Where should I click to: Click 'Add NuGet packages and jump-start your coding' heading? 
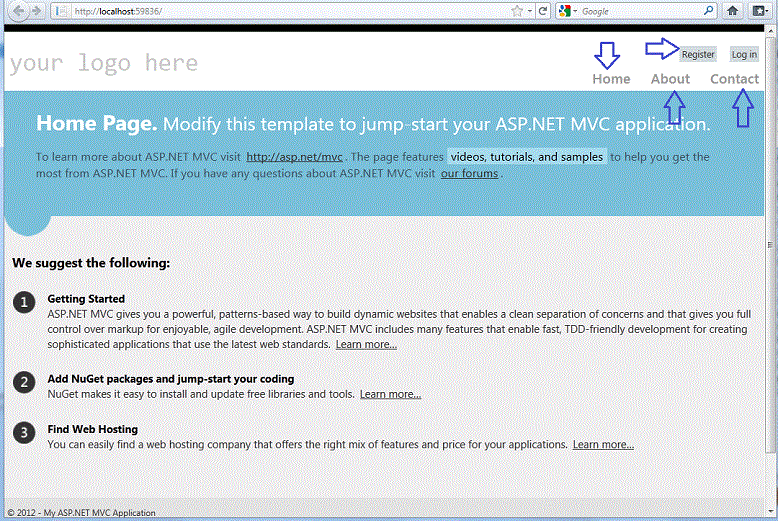point(171,379)
